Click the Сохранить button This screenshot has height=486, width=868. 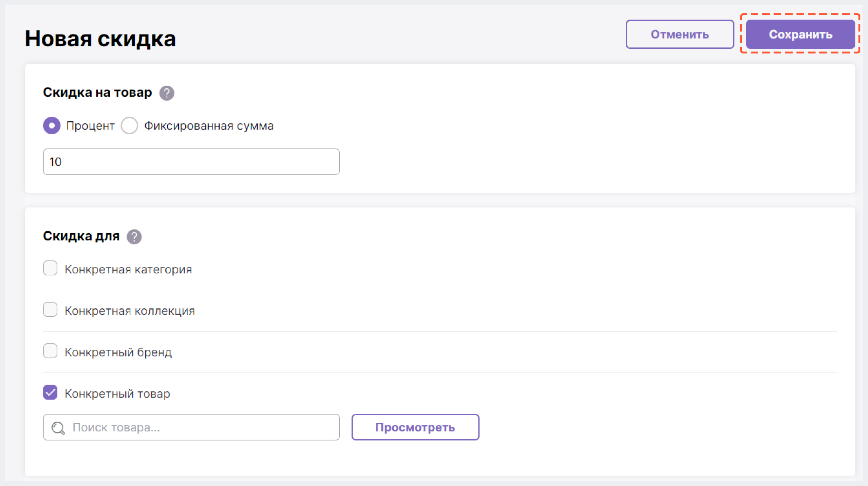tap(800, 34)
